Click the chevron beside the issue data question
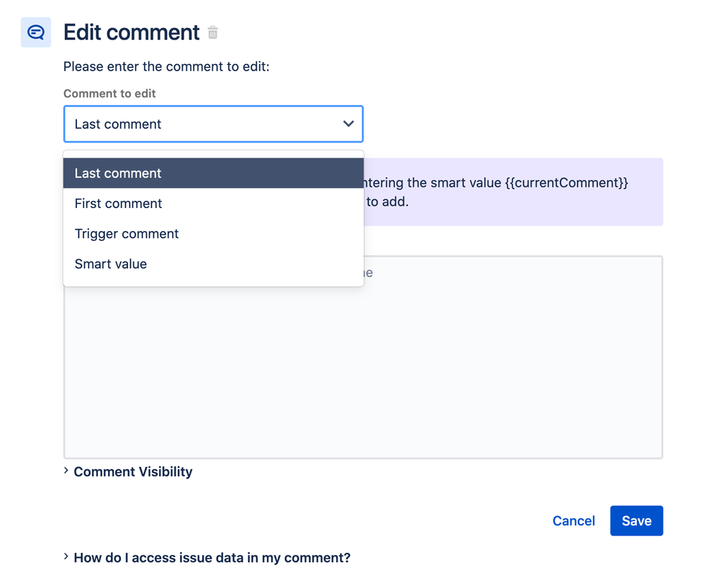The height and width of the screenshot is (588, 719). pos(66,556)
